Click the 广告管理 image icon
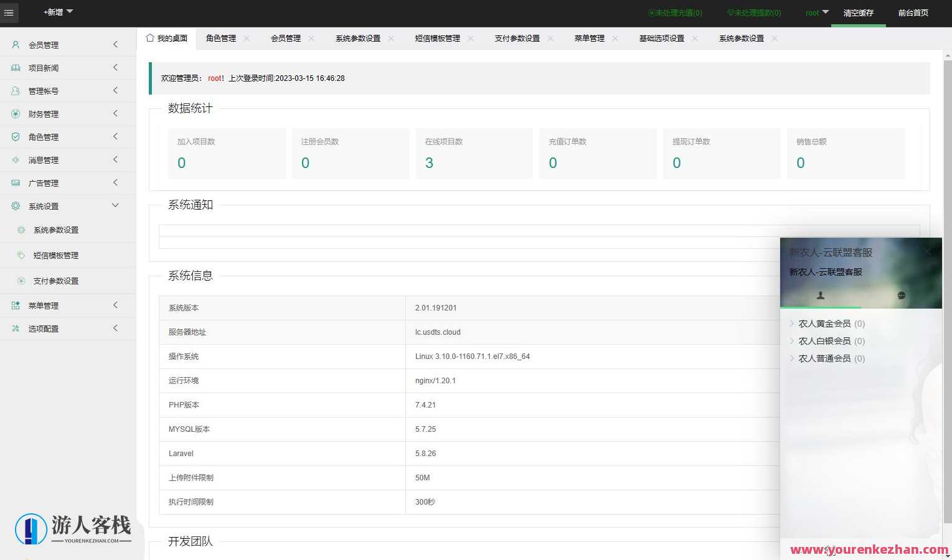Viewport: 952px width, 560px height. (x=16, y=183)
